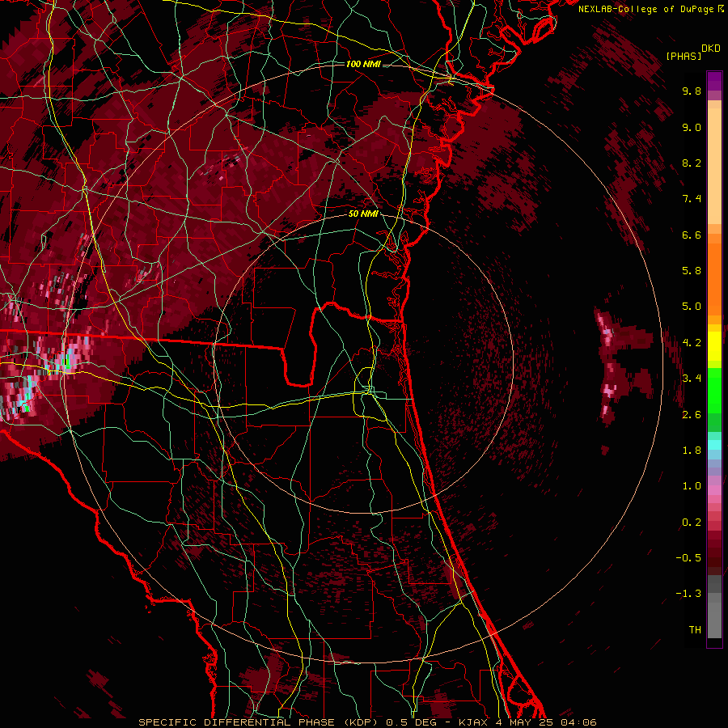Click the 7.4 value on color scale
Image resolution: width=728 pixels, height=728 pixels.
pyautogui.click(x=692, y=199)
